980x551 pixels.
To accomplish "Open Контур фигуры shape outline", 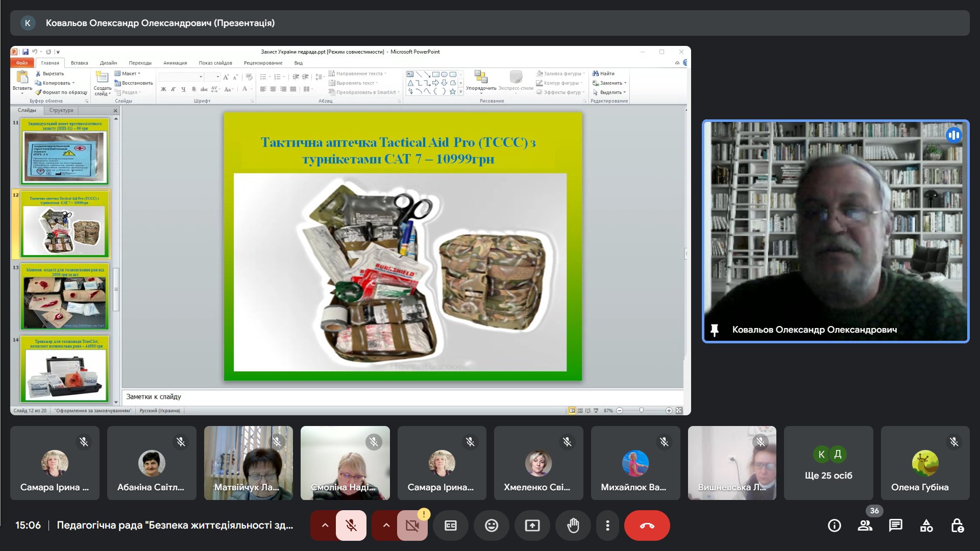I will [x=559, y=83].
